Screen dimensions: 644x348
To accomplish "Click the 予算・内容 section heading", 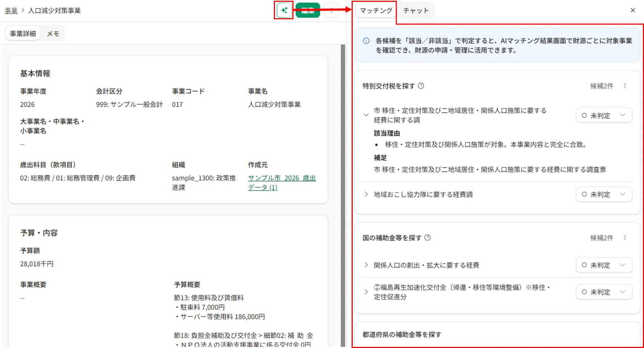I will [39, 233].
